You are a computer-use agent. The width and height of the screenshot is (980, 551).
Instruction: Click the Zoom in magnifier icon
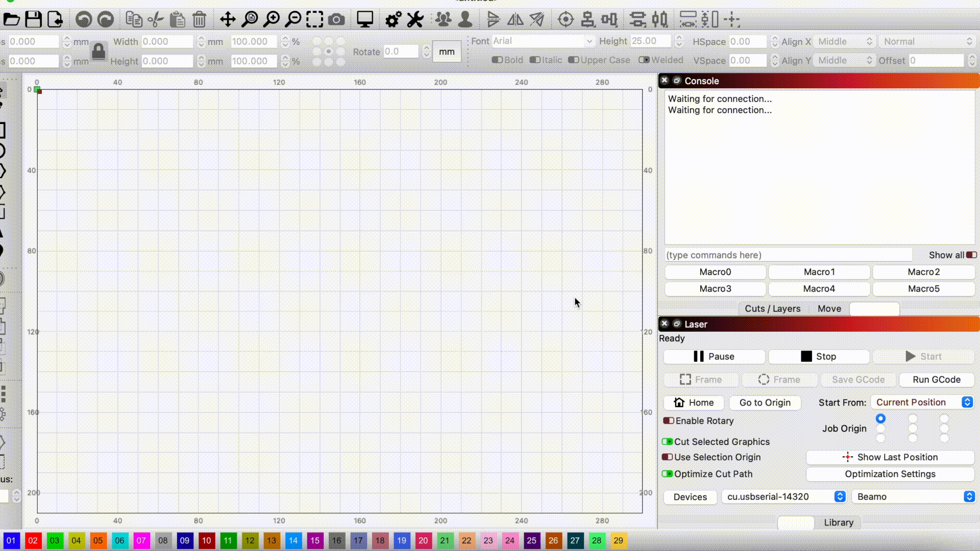272,19
